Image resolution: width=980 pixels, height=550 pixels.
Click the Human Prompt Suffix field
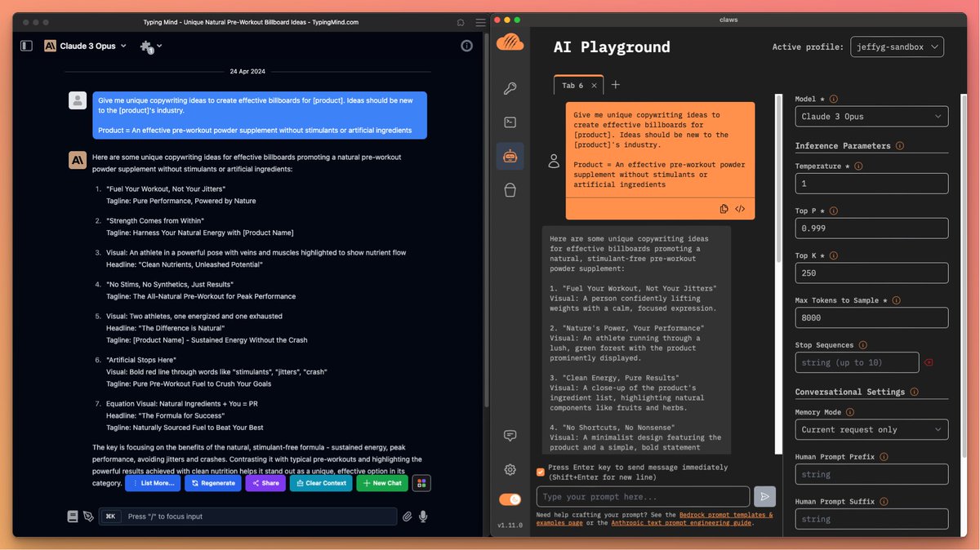point(871,519)
